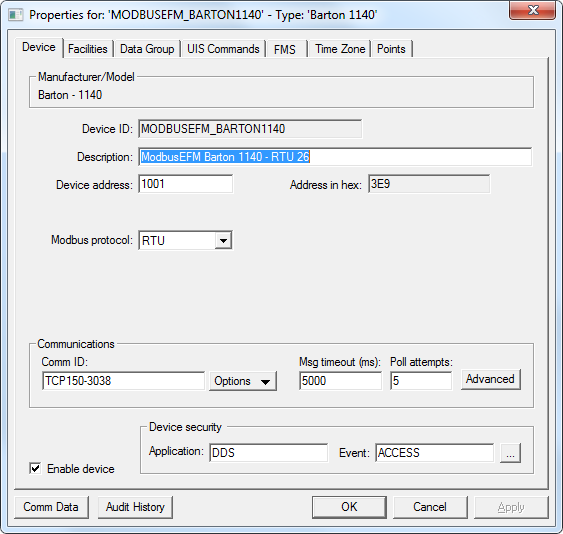Click the window icon in title bar
This screenshot has height=534, width=563.
pos(15,15)
